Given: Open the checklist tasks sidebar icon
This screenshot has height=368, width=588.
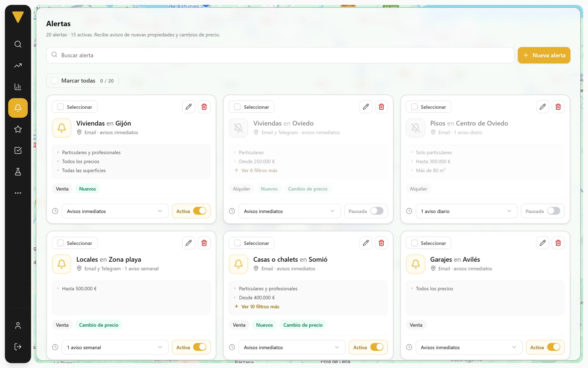Looking at the screenshot, I should pos(18,151).
